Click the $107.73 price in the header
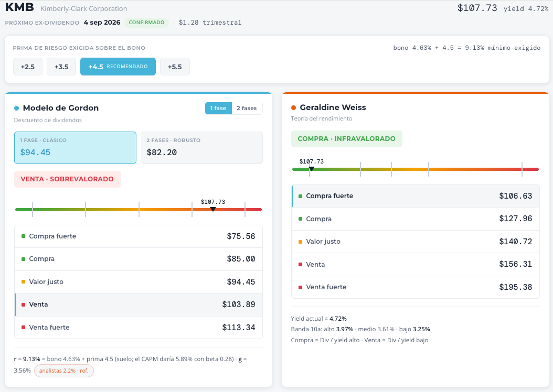553x392 pixels. 477,8
